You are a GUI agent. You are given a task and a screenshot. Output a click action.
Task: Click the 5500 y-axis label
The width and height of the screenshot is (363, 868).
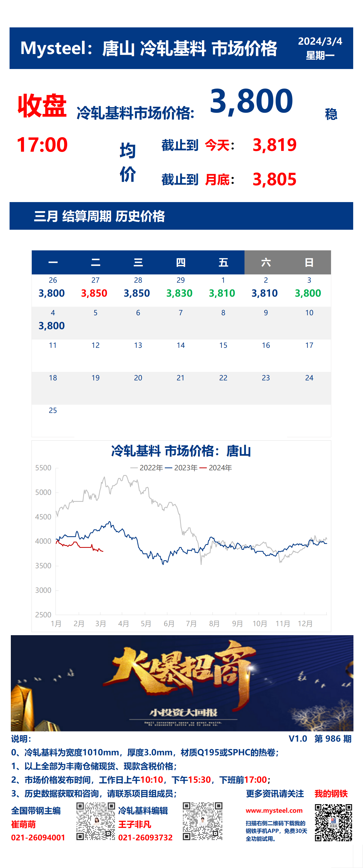43,468
